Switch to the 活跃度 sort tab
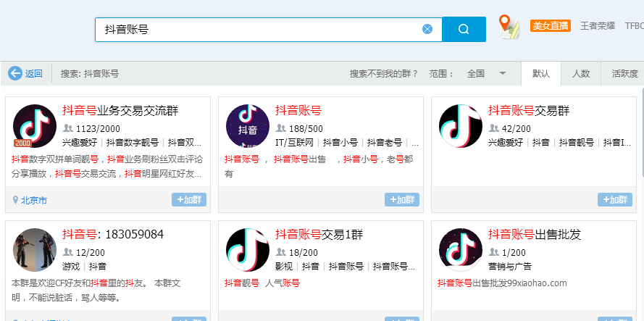Screen dimensions: 644x321 pyautogui.click(x=624, y=74)
